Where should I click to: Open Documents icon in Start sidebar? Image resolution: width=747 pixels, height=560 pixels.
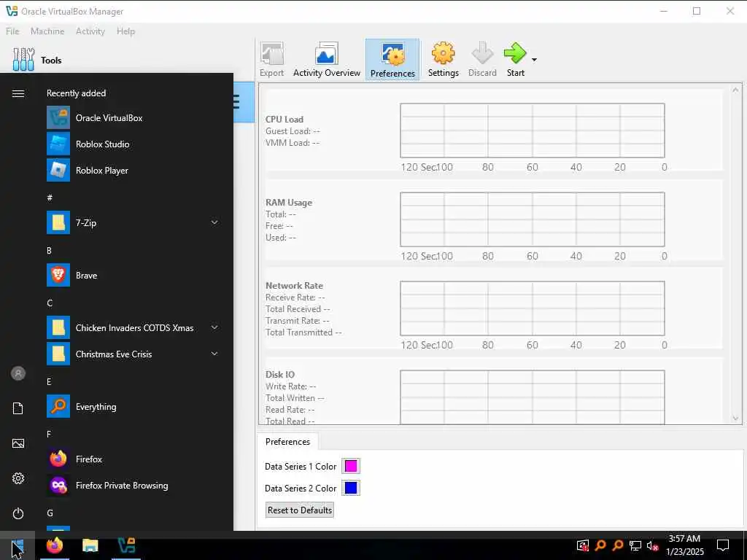coord(18,408)
